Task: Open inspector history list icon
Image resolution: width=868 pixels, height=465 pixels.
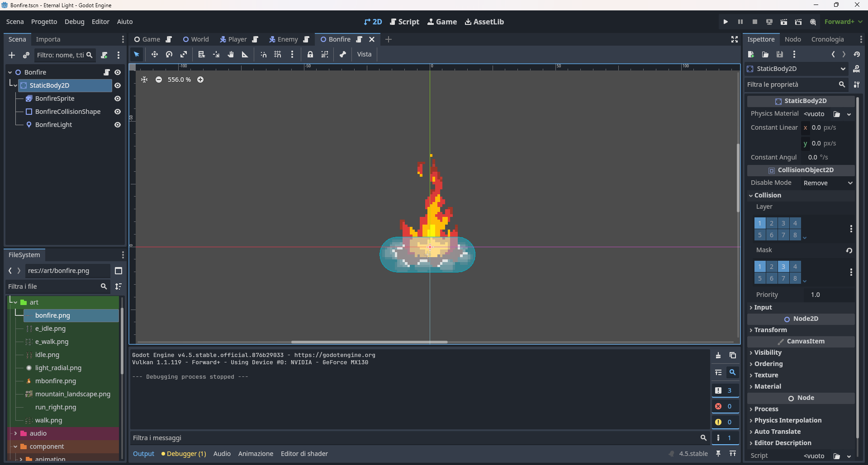Action: coord(857,54)
